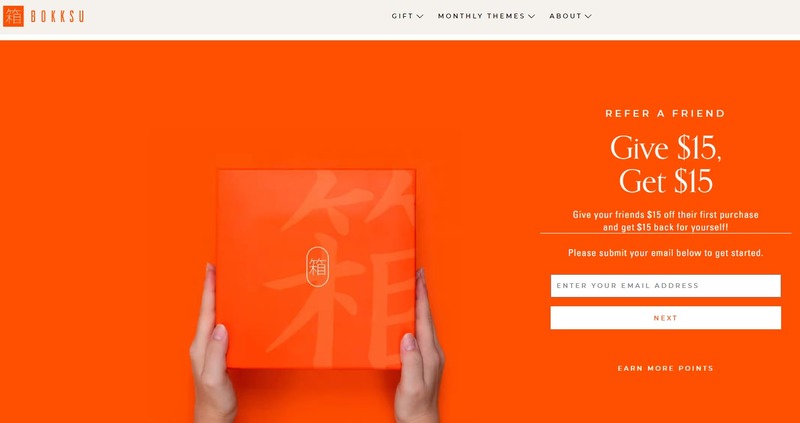Open the Gift menu
This screenshot has width=800, height=423.
point(402,16)
